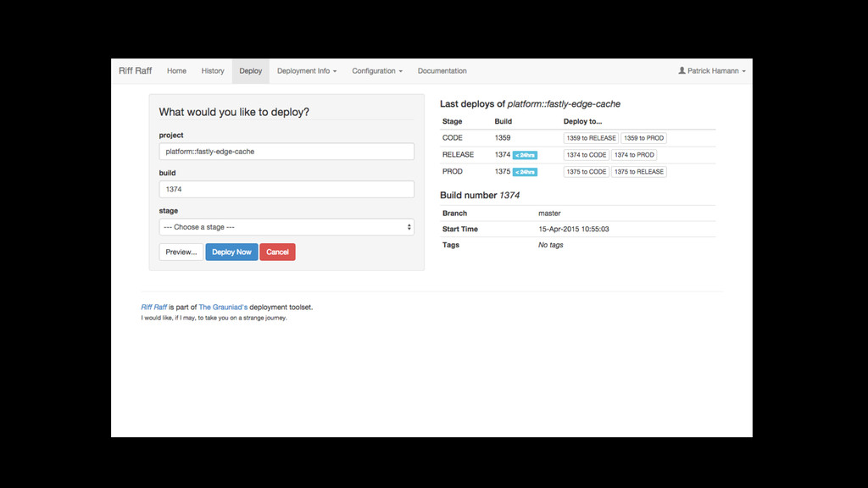This screenshot has height=488, width=868.
Task: Click 1359 to PROD button
Action: [x=643, y=138]
